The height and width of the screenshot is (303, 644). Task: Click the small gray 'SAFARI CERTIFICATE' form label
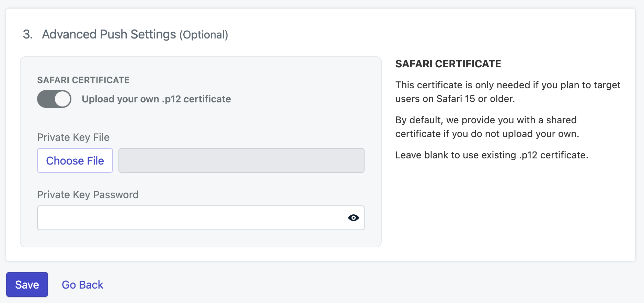pos(83,80)
